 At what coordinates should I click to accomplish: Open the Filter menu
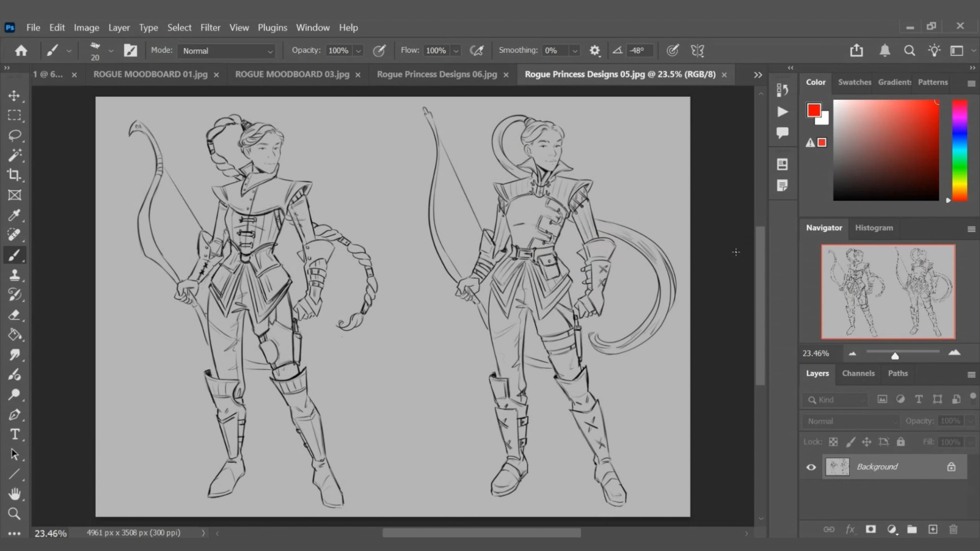coord(210,28)
